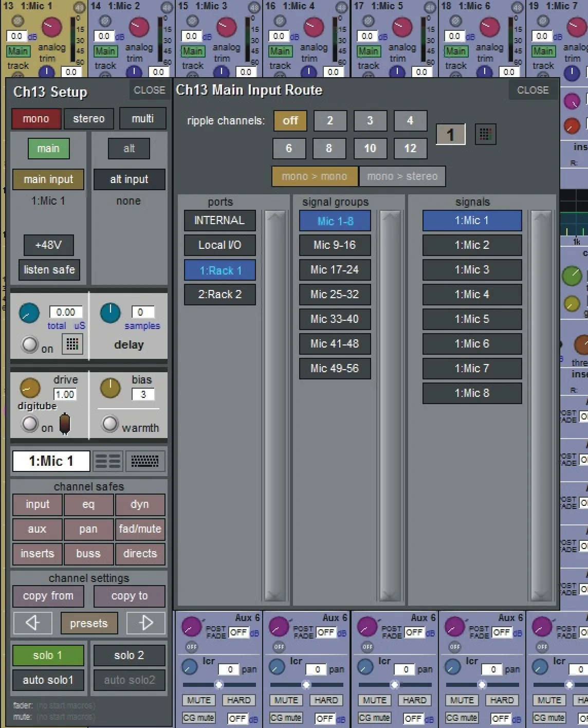Screen dimensions: 588x728
Task: Select 2:Rack 2 port
Action: (x=219, y=295)
